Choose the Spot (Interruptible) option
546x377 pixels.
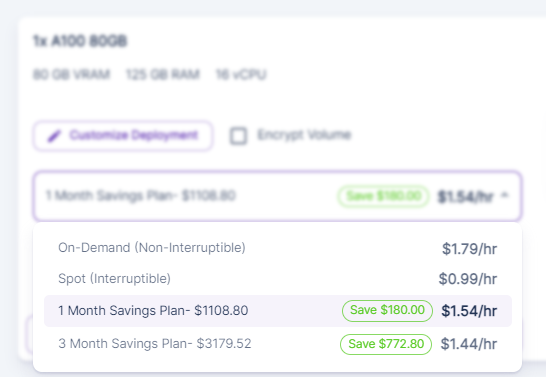[278, 279]
